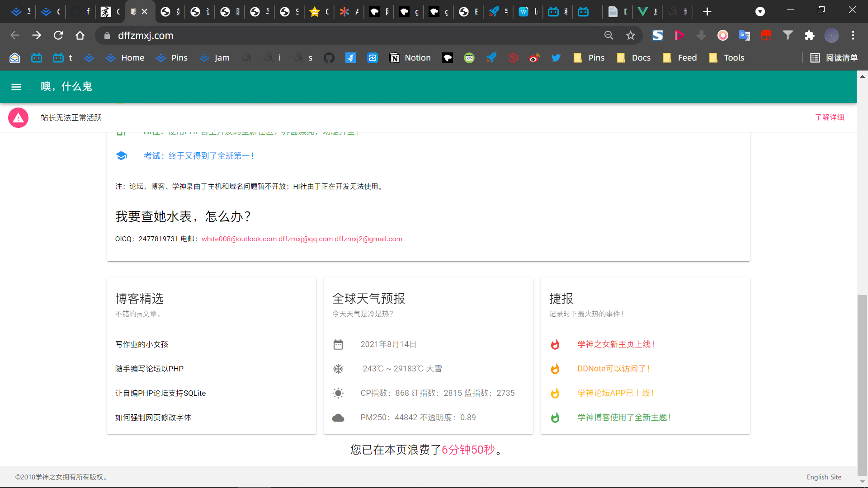Reload the current page
Image resolution: width=868 pixels, height=488 pixels.
(x=58, y=35)
